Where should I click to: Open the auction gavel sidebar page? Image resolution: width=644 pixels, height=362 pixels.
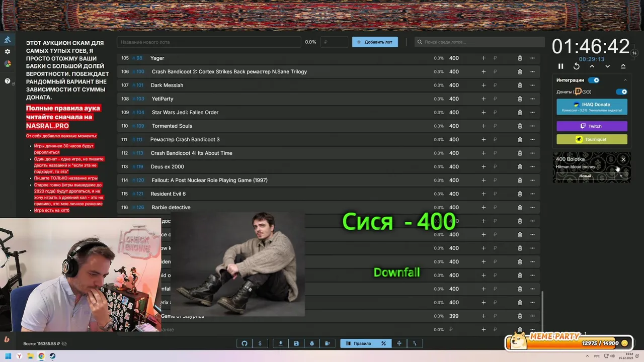coord(8,40)
